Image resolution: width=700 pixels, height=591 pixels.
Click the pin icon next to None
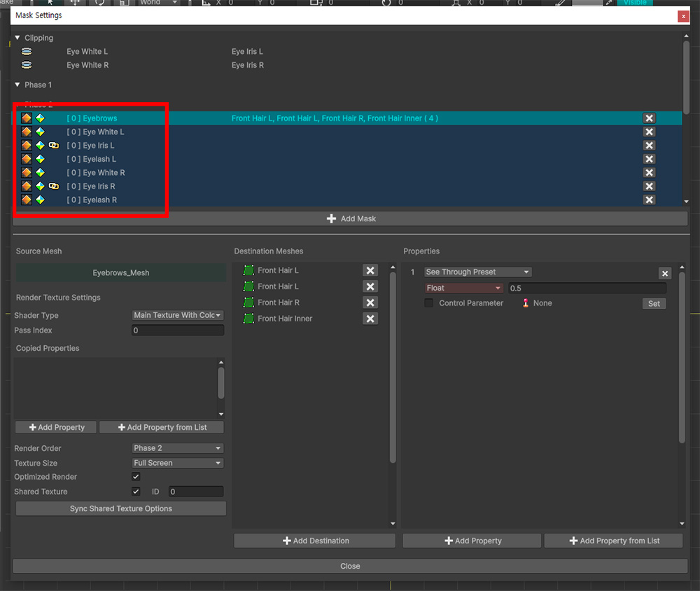526,303
